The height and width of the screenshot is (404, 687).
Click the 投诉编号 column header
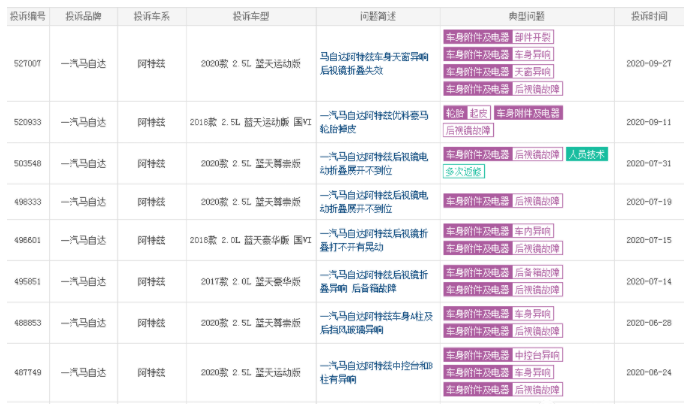[x=28, y=17]
